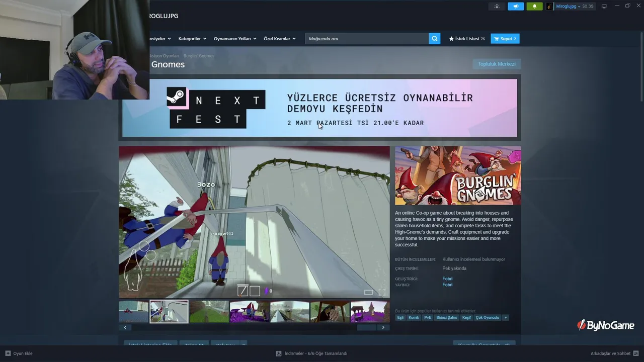Expand the Kategoriler menu
This screenshot has width=644, height=362.
click(x=192, y=38)
